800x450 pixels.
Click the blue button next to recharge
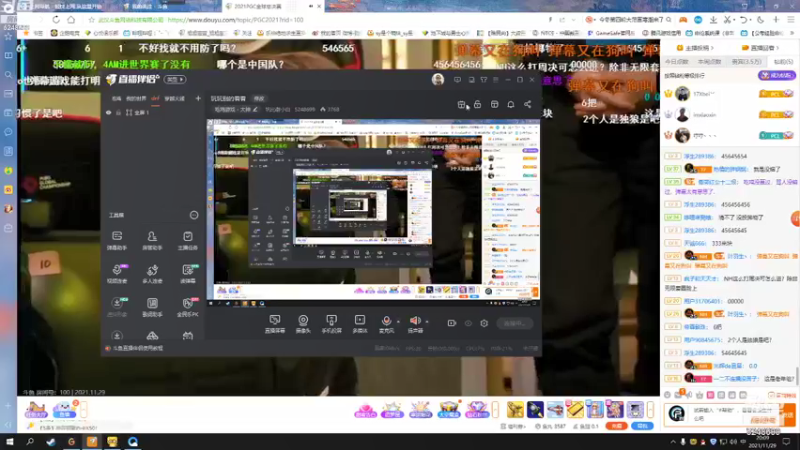(x=642, y=426)
